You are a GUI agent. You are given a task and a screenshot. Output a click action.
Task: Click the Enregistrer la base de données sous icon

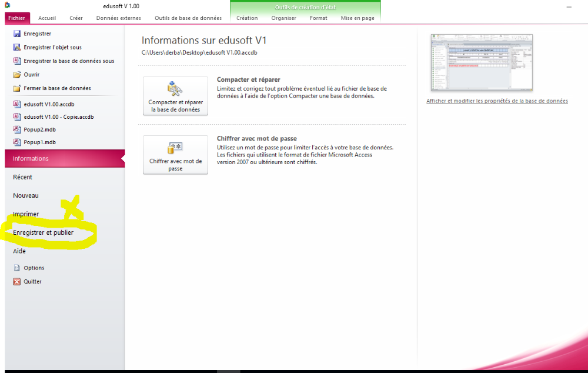coord(17,61)
